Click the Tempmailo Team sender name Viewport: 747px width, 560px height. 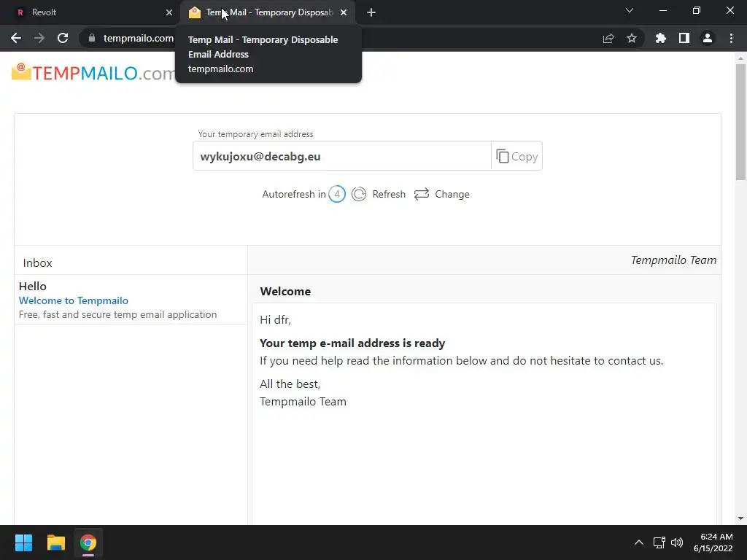tap(673, 260)
